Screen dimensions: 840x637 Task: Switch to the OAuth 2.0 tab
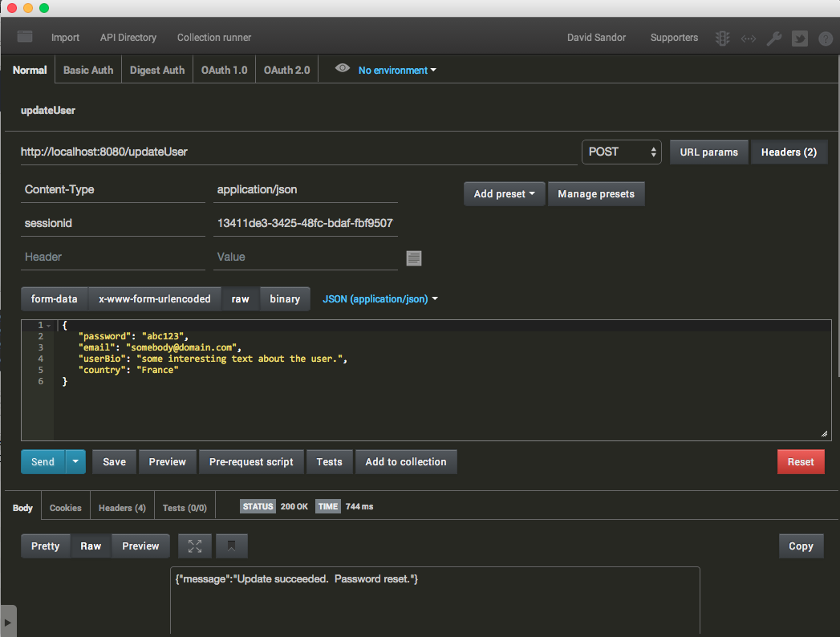[x=286, y=70]
